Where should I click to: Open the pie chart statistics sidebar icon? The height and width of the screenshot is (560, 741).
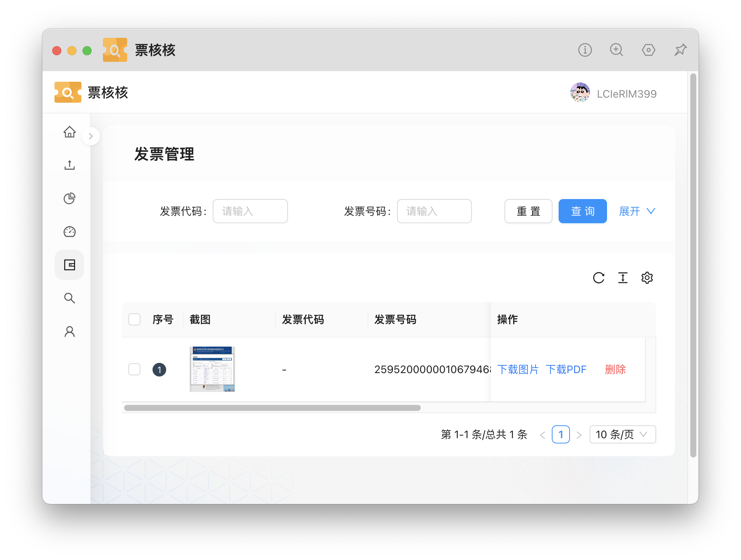click(70, 198)
